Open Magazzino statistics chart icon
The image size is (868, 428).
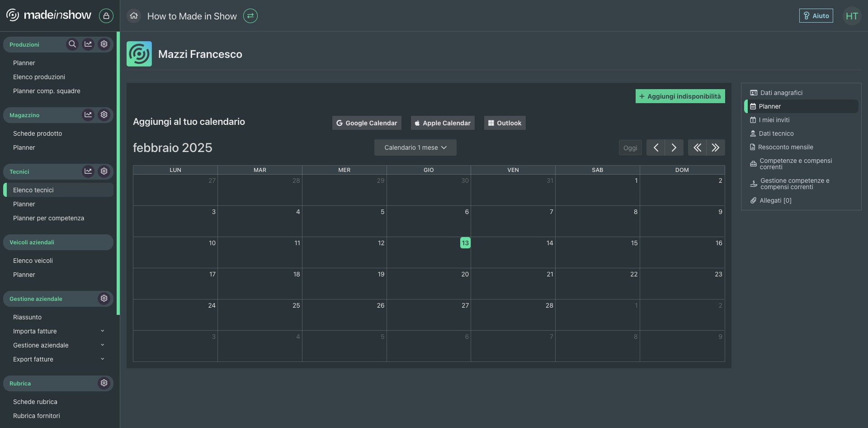coord(88,115)
